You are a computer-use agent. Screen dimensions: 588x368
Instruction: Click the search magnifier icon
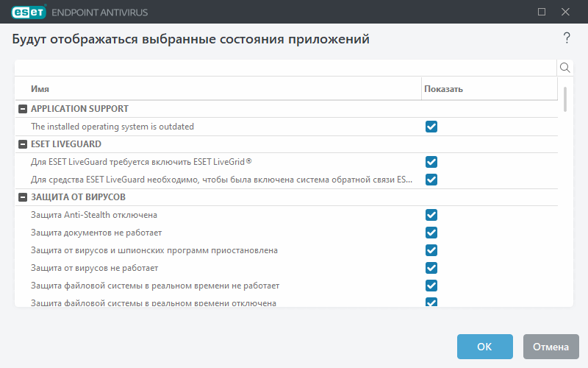[x=565, y=68]
